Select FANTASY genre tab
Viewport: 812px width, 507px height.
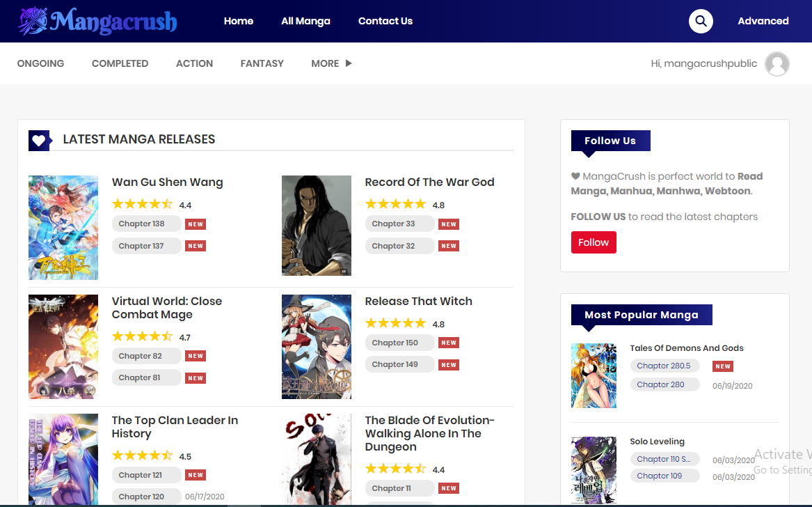262,63
